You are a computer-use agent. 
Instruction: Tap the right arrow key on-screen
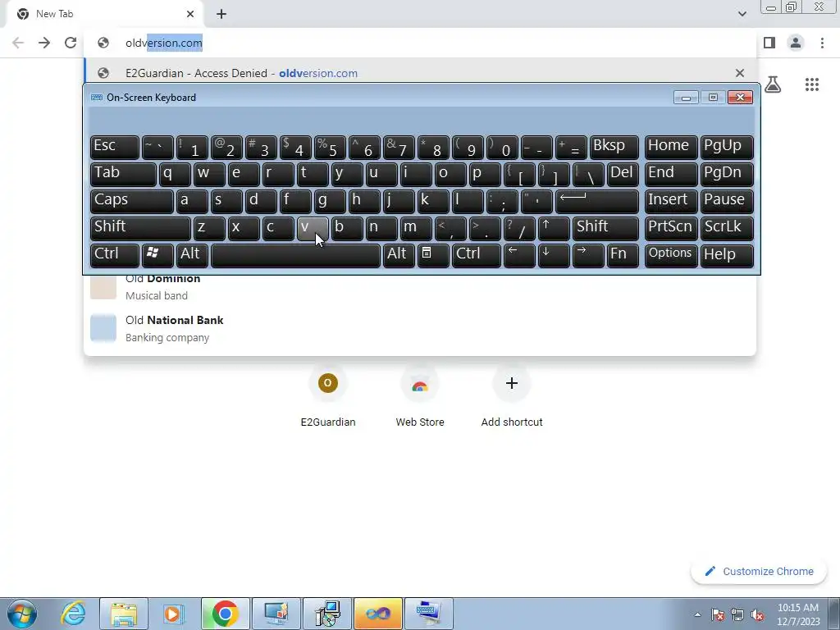click(x=588, y=255)
